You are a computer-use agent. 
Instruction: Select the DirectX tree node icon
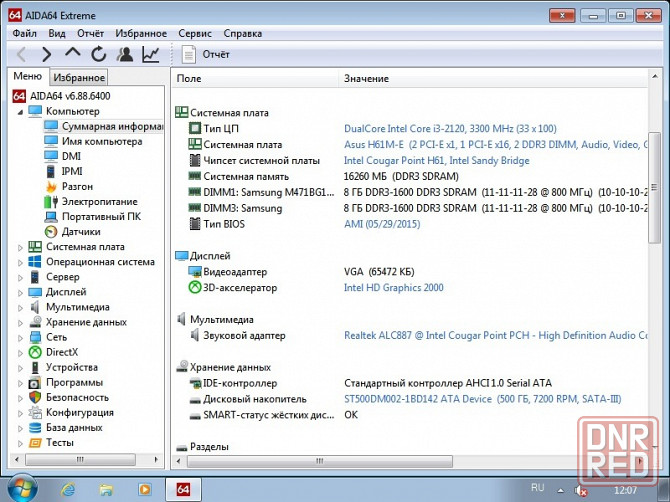tap(35, 352)
